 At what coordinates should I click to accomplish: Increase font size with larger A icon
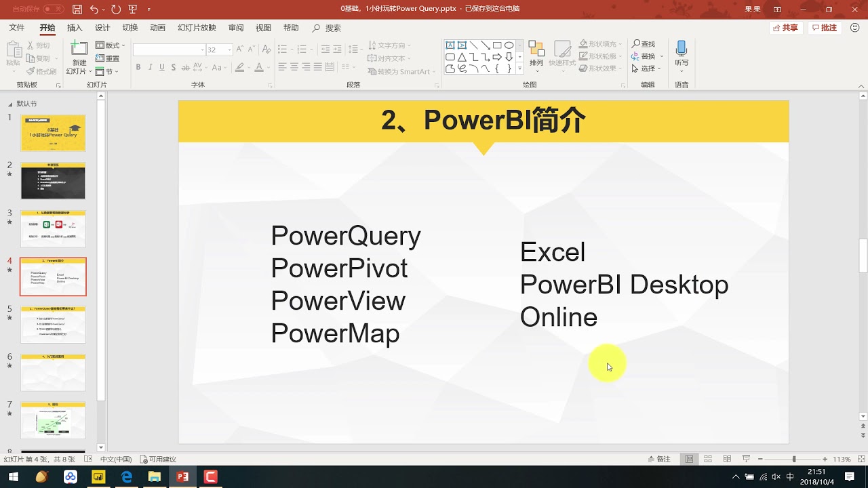click(239, 49)
